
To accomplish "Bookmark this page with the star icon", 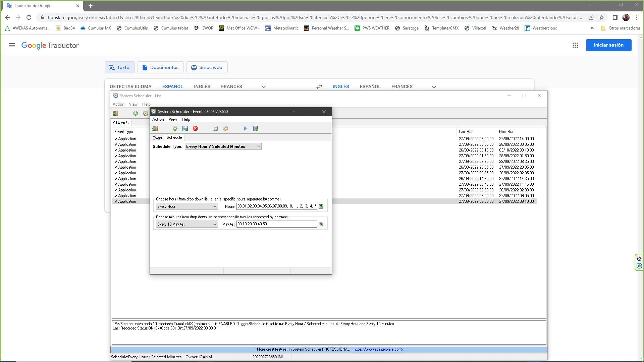I will (602, 17).
